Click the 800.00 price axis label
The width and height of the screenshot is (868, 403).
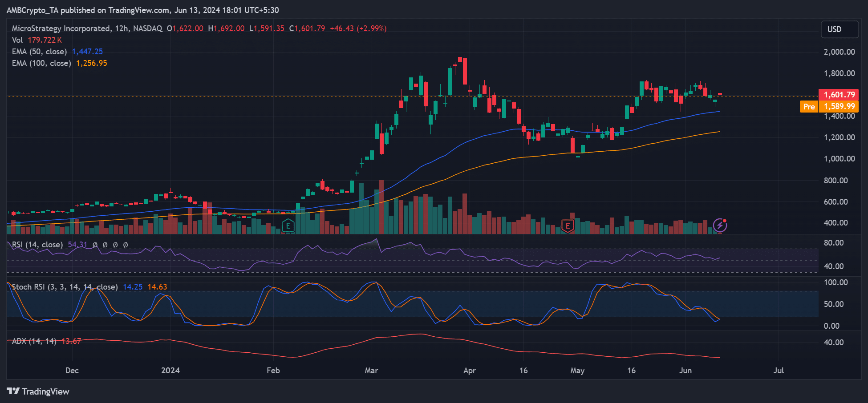(836, 181)
